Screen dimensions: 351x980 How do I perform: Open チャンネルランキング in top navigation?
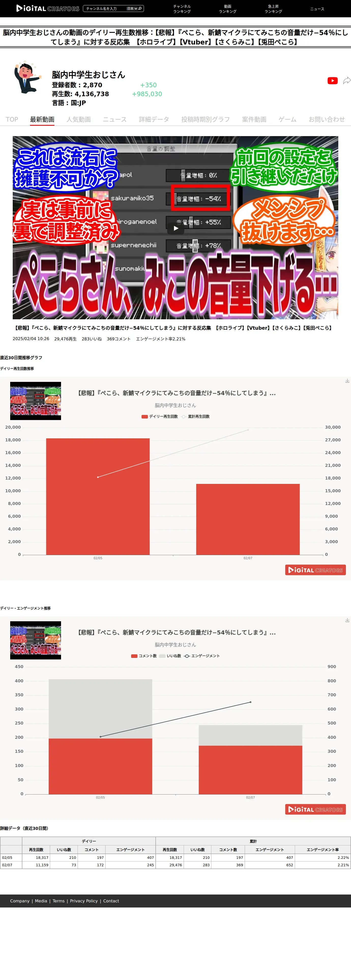[x=182, y=9]
